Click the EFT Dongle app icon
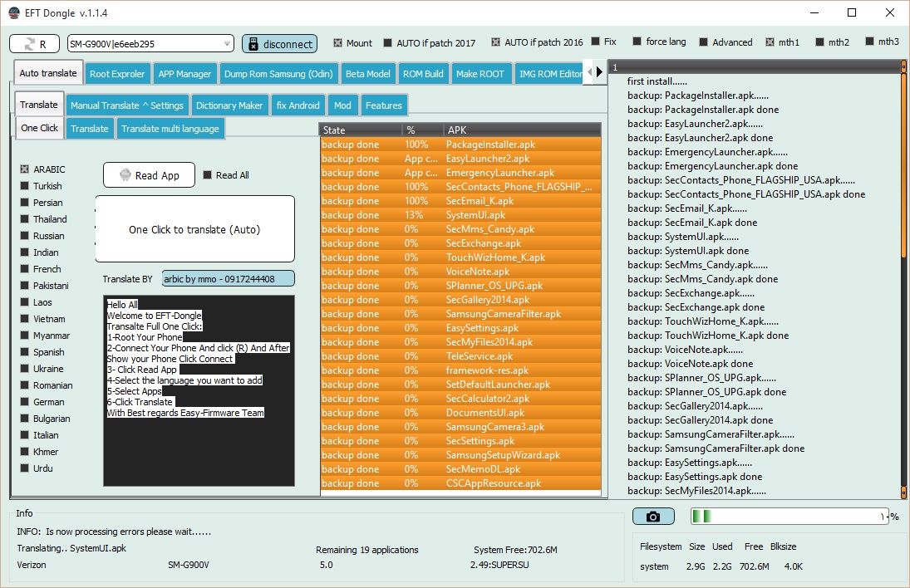Screen dimensions: 910x588 [x=14, y=12]
